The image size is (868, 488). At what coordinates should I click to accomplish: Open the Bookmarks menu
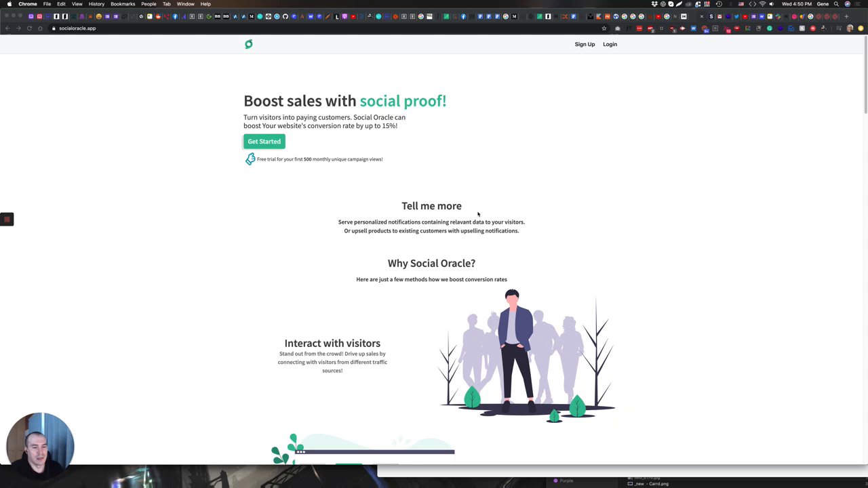point(123,4)
